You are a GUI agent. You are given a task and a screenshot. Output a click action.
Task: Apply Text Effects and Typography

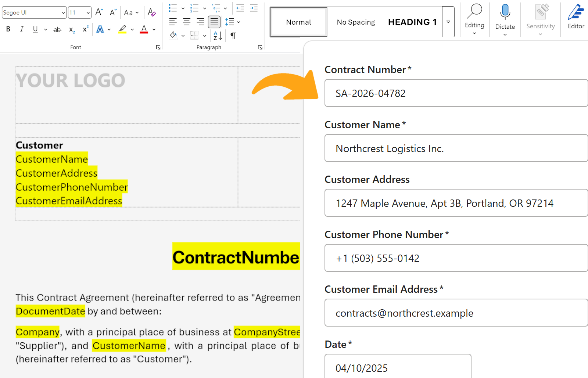coord(100,29)
